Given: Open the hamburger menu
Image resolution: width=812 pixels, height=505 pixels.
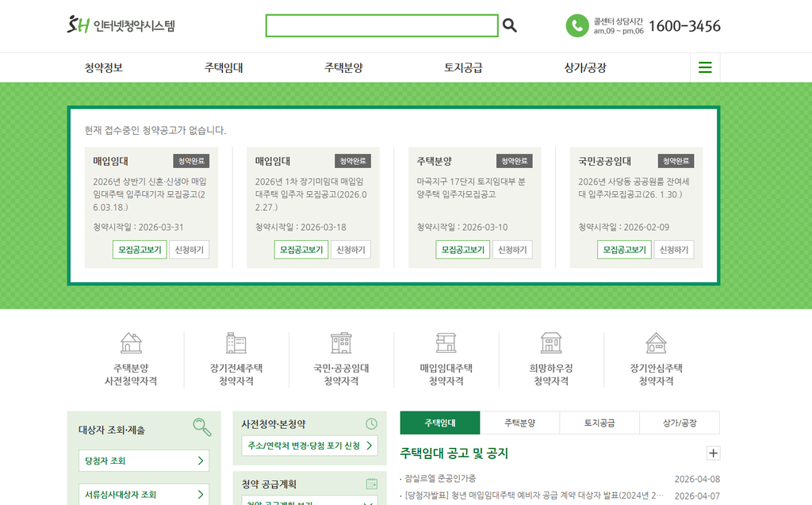Looking at the screenshot, I should pyautogui.click(x=704, y=67).
